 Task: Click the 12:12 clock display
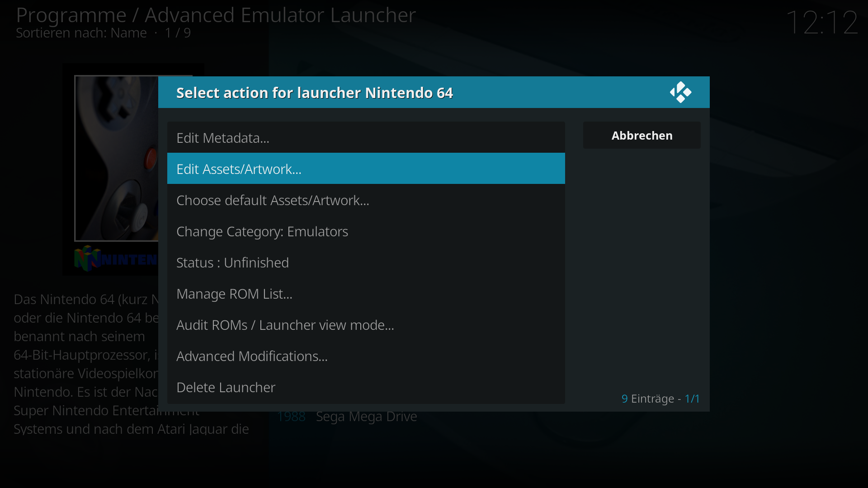(x=822, y=22)
